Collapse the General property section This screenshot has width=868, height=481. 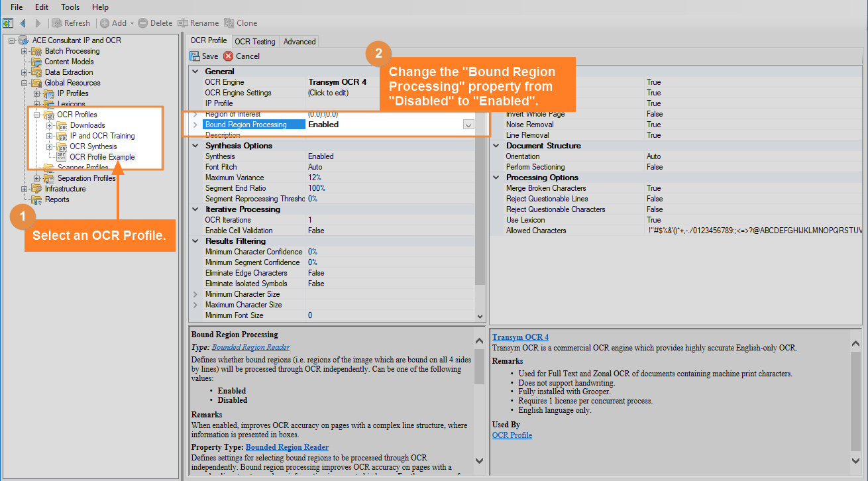[195, 72]
